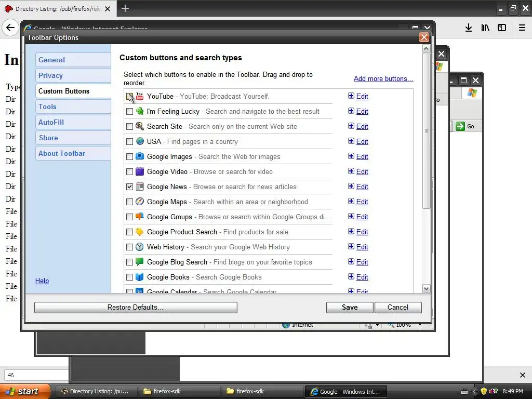Enable the Google Groups checkbox
The width and height of the screenshot is (532, 399).
coord(129,217)
